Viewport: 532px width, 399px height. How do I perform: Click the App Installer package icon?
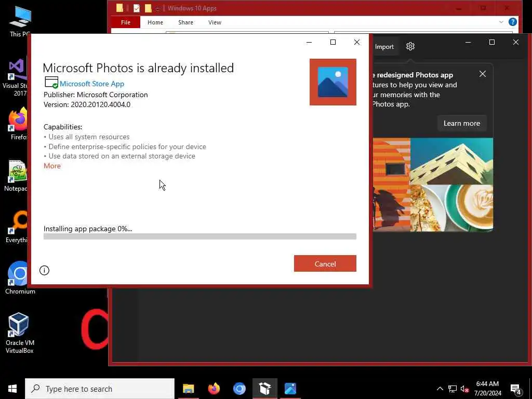(x=51, y=83)
